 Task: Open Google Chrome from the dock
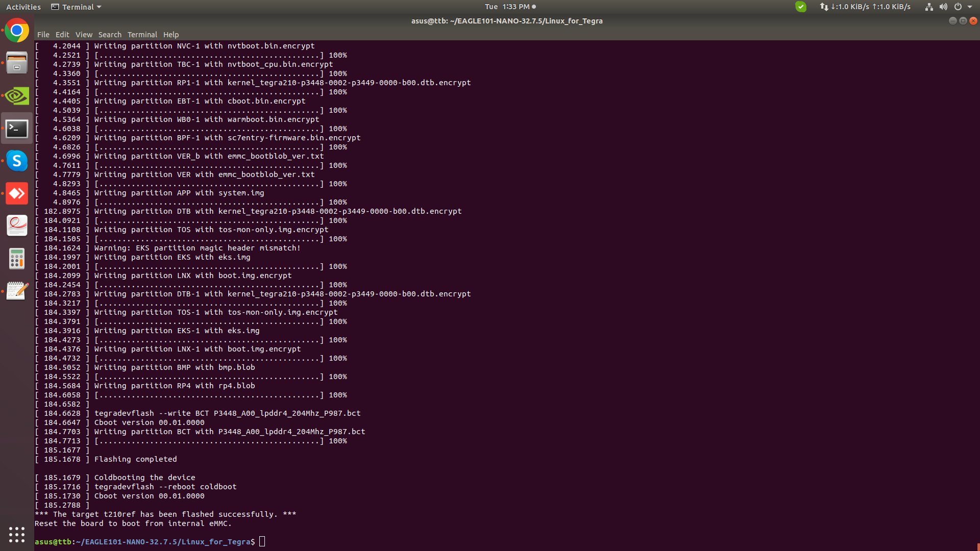(x=17, y=31)
